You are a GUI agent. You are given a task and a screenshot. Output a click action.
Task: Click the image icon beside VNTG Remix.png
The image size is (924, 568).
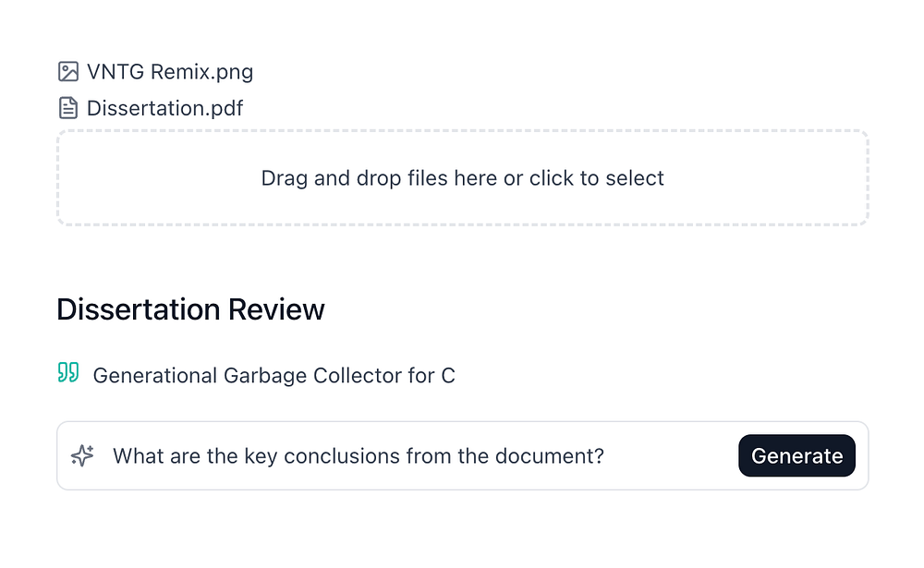click(67, 71)
